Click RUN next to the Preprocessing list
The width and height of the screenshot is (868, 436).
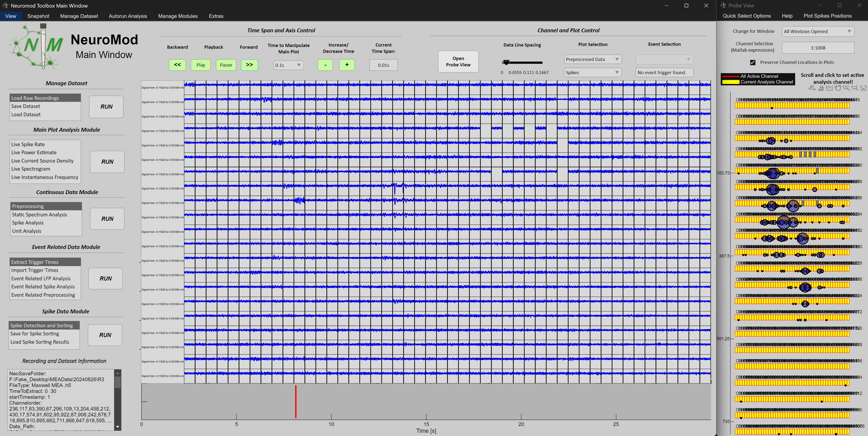tap(107, 219)
